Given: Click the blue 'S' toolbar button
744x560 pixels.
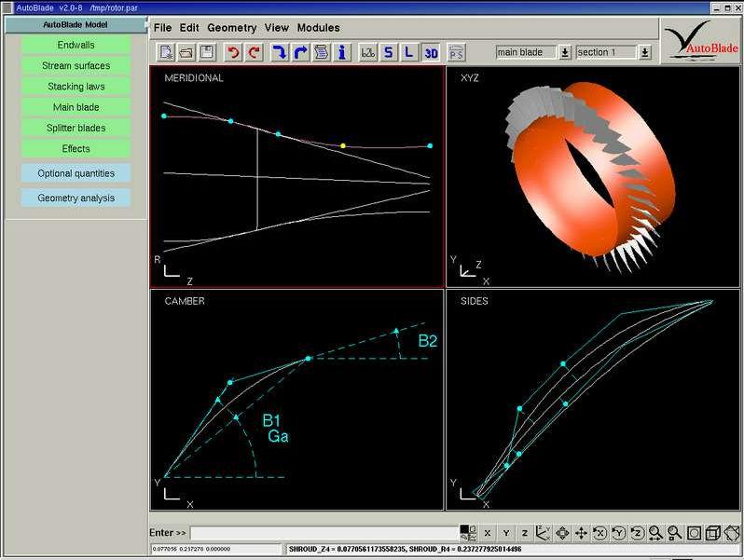Looking at the screenshot, I should 389,52.
